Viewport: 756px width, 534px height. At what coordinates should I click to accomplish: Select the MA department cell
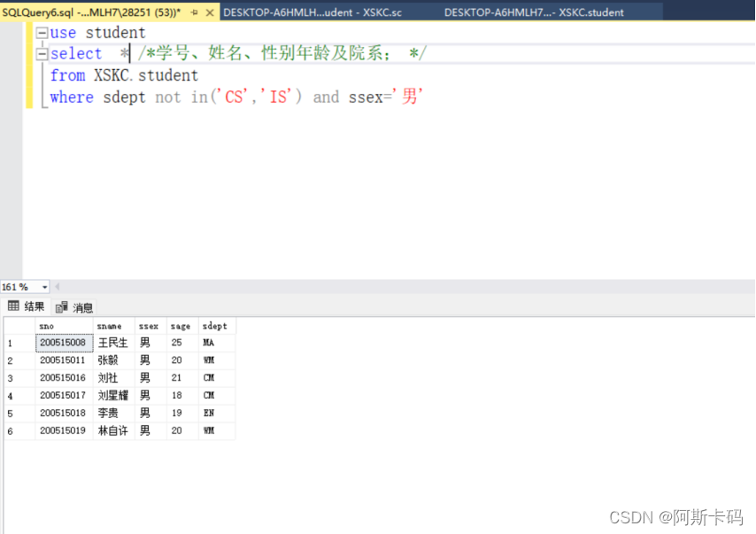point(217,343)
